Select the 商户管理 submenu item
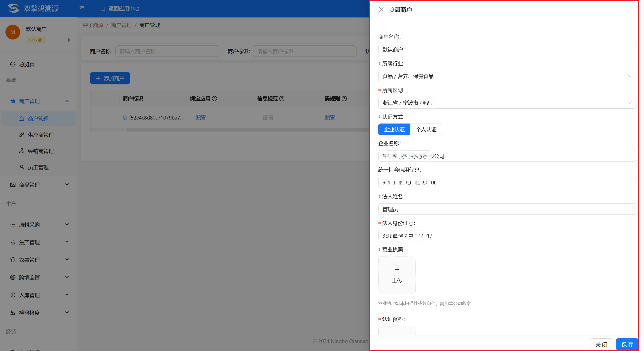 coord(38,119)
